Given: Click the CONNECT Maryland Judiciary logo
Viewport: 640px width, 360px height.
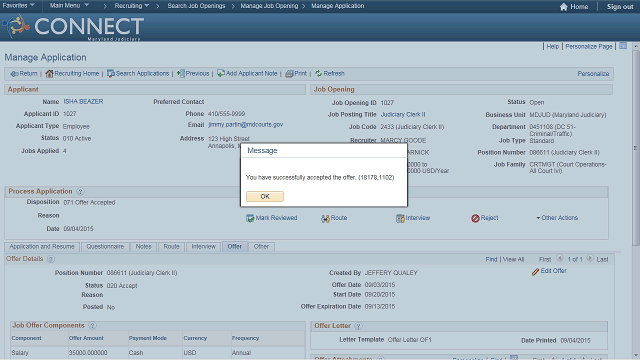Looking at the screenshot, I should 73,27.
